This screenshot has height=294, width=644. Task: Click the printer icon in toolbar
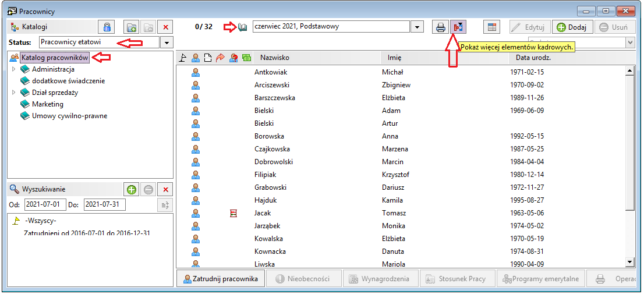pos(440,27)
